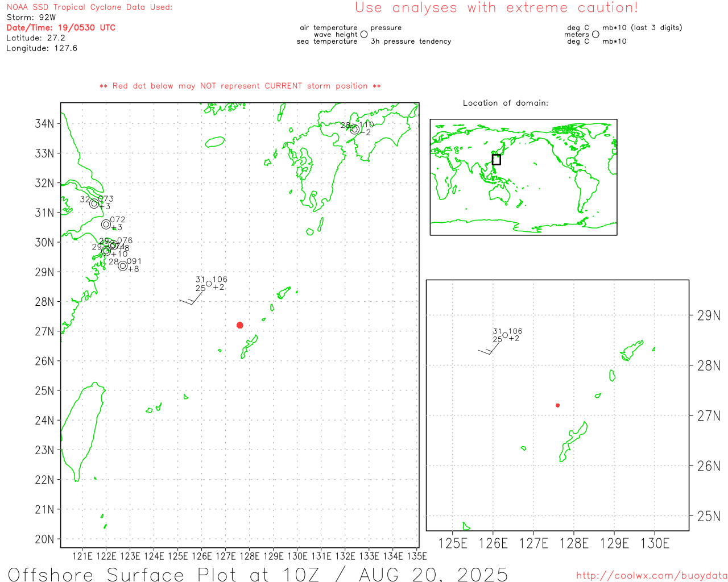Click the 'Use analyses with extreme caution!' heading
Image resolution: width=728 pixels, height=582 pixels.
[497, 8]
